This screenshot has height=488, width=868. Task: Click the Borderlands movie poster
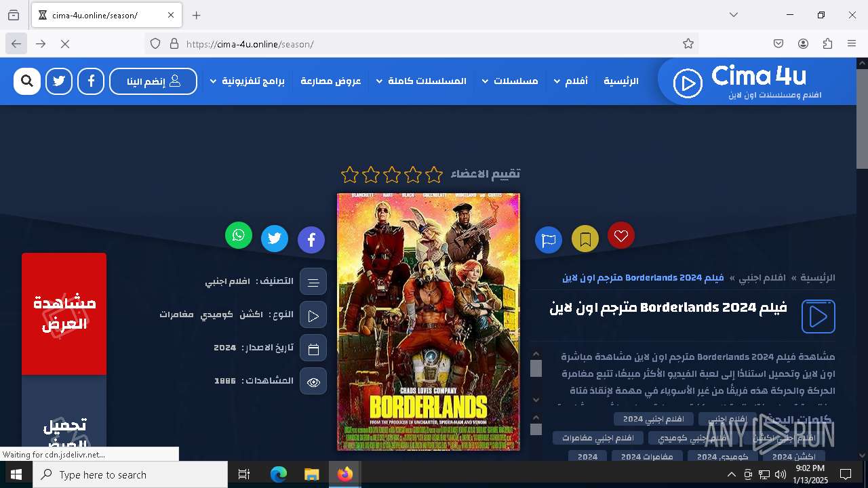[x=429, y=322]
